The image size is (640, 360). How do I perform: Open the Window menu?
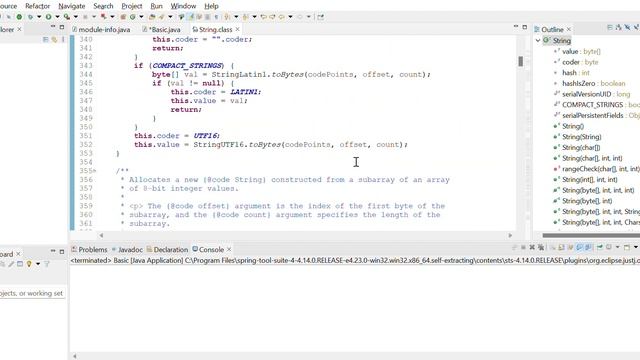pyautogui.click(x=183, y=6)
